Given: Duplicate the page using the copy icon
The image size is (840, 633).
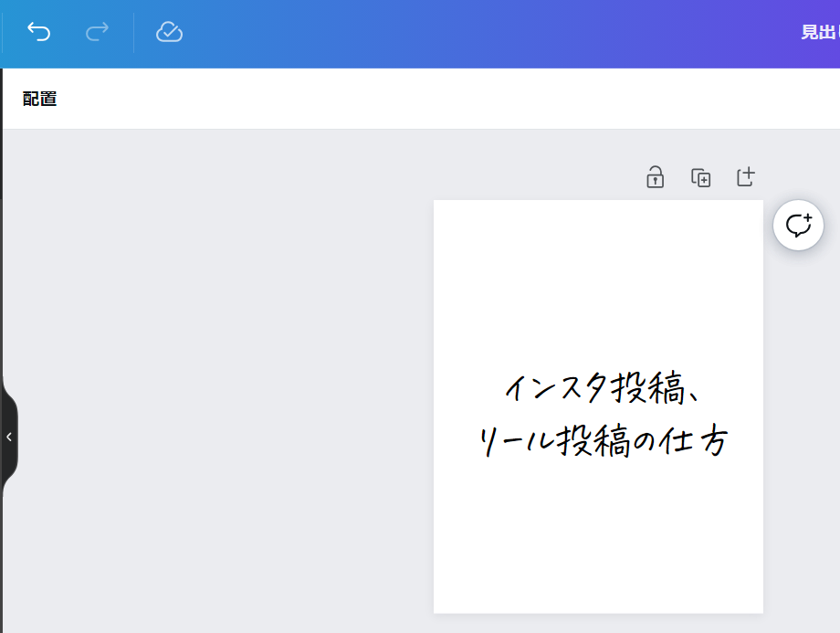Looking at the screenshot, I should [700, 178].
